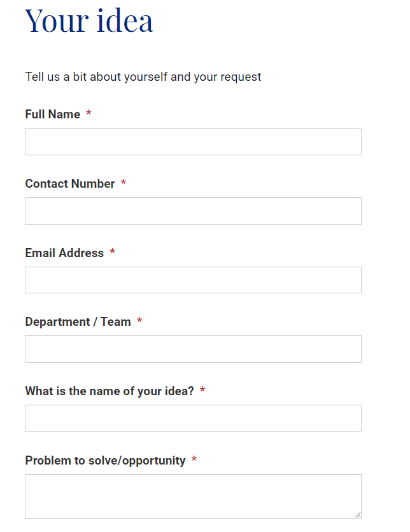
Task: Focus the Contact Number input box
Action: [x=193, y=211]
